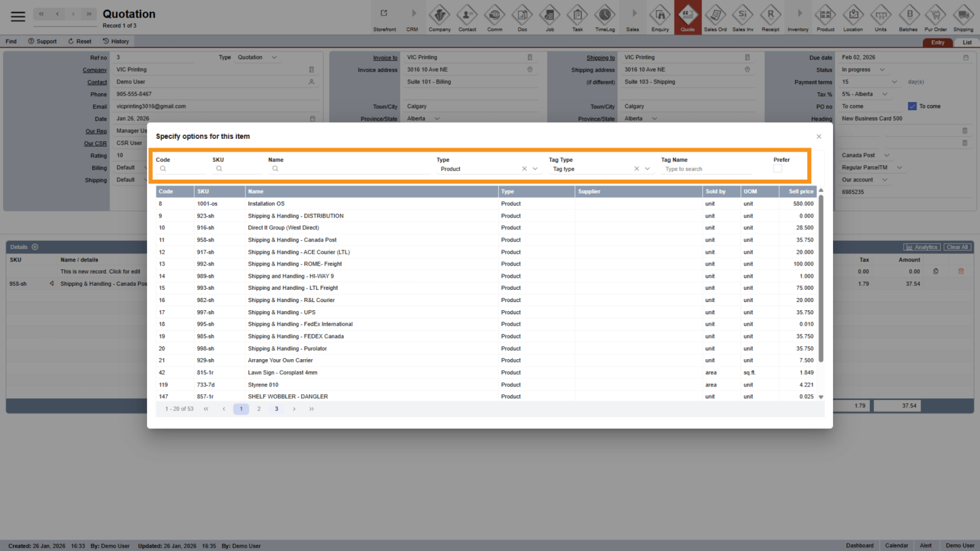Uncheck the To come checkbox
Viewport: 980px width, 551px height.
point(912,106)
